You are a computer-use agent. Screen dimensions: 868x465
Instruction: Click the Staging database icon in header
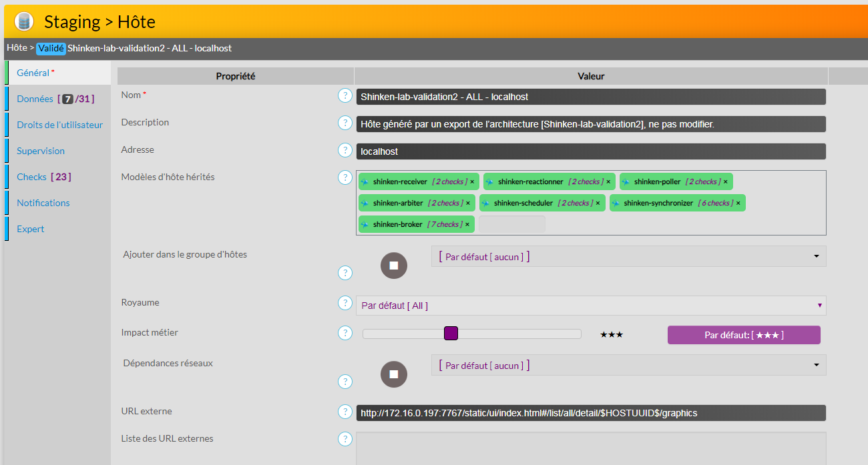[x=24, y=21]
